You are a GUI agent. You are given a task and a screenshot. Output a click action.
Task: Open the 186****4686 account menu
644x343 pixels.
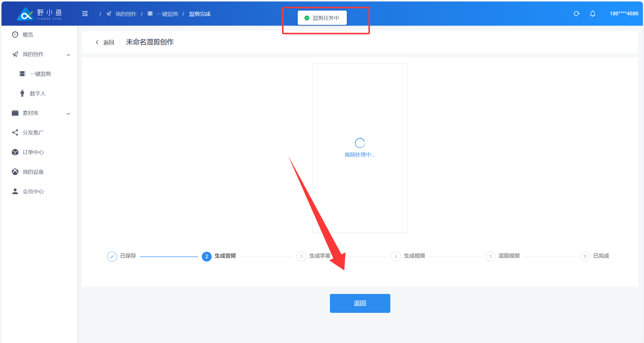624,14
